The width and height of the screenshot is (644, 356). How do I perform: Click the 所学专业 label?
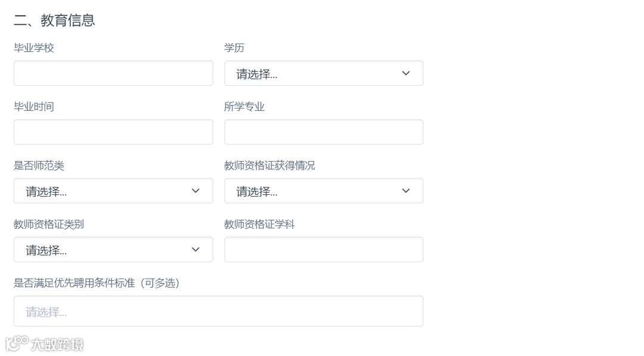(x=244, y=107)
